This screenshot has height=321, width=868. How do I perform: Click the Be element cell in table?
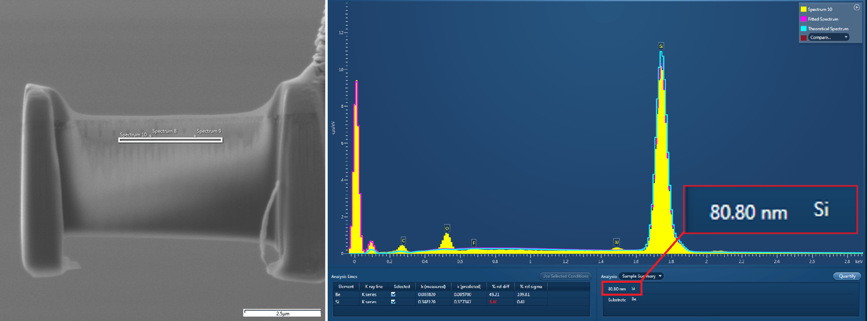pos(338,295)
